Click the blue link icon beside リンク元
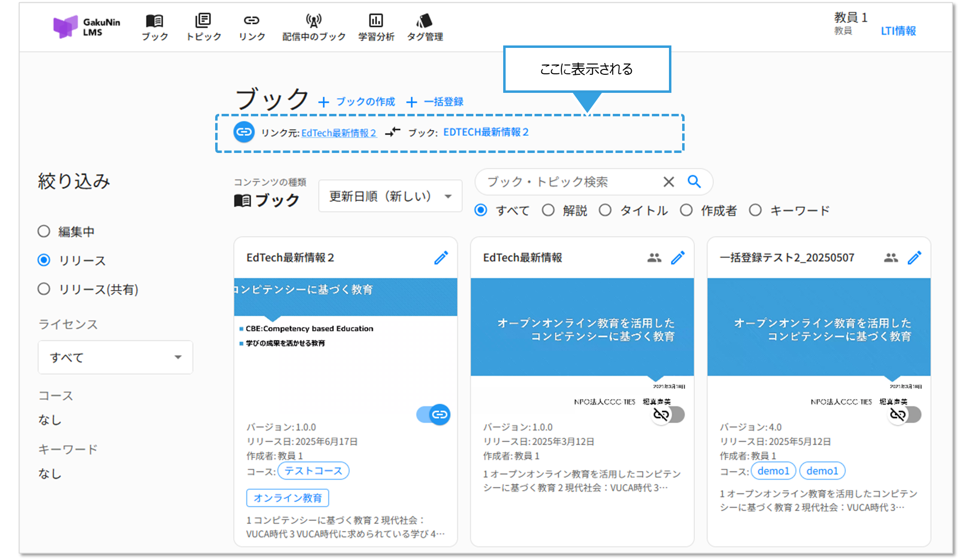This screenshot has width=978, height=560. click(244, 132)
